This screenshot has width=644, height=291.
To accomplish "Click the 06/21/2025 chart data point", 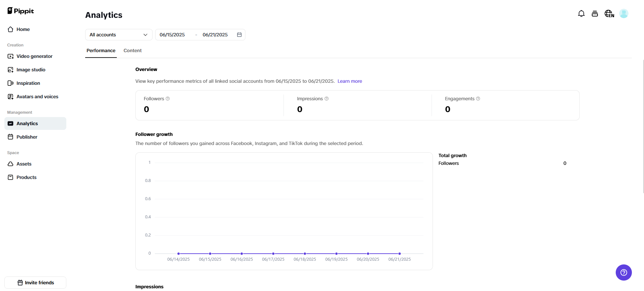I will (x=400, y=254).
